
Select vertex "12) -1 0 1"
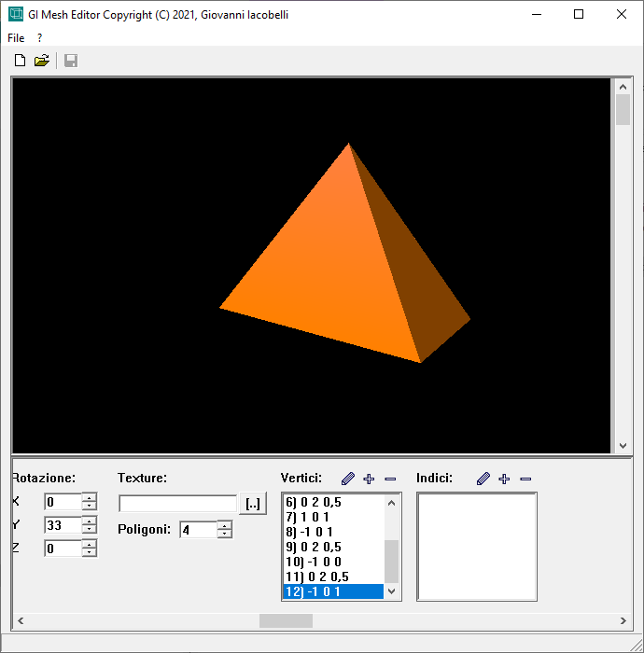333,591
